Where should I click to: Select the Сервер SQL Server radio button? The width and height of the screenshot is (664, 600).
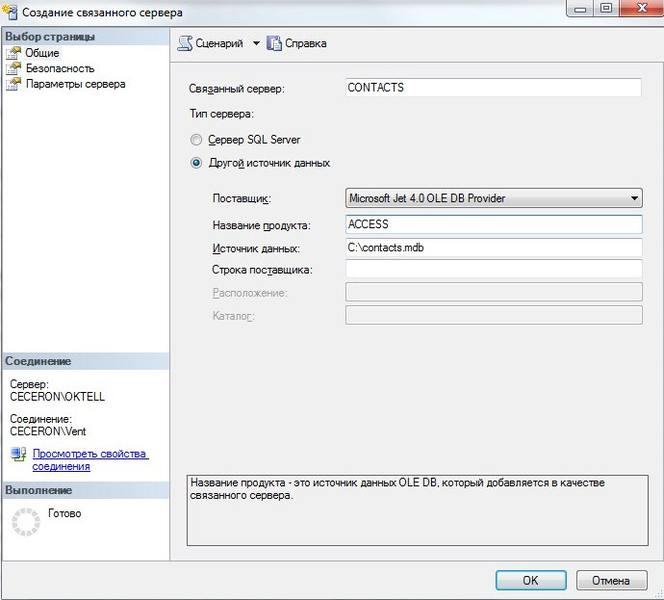[197, 140]
